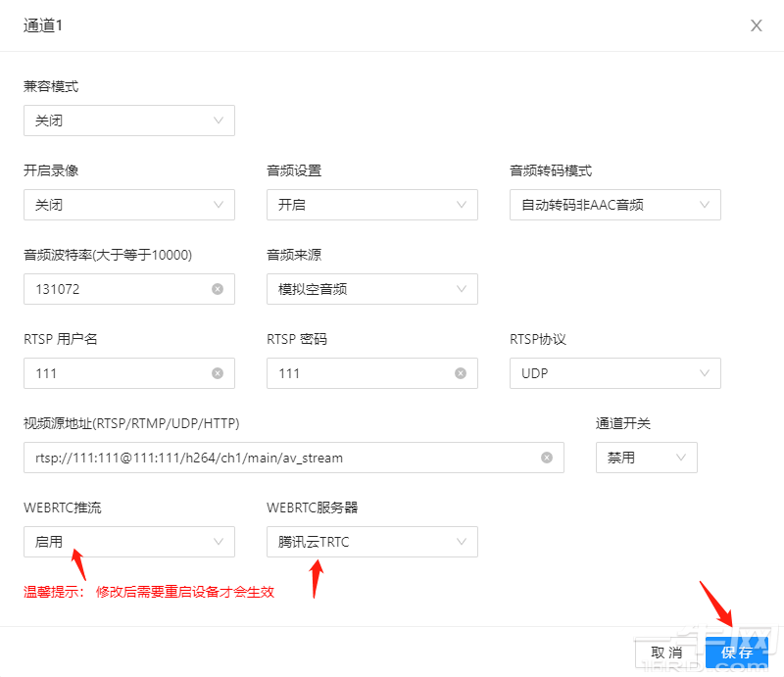Clear the RTSP 用户名 field
Screen dimensions: 784x677
coord(218,373)
